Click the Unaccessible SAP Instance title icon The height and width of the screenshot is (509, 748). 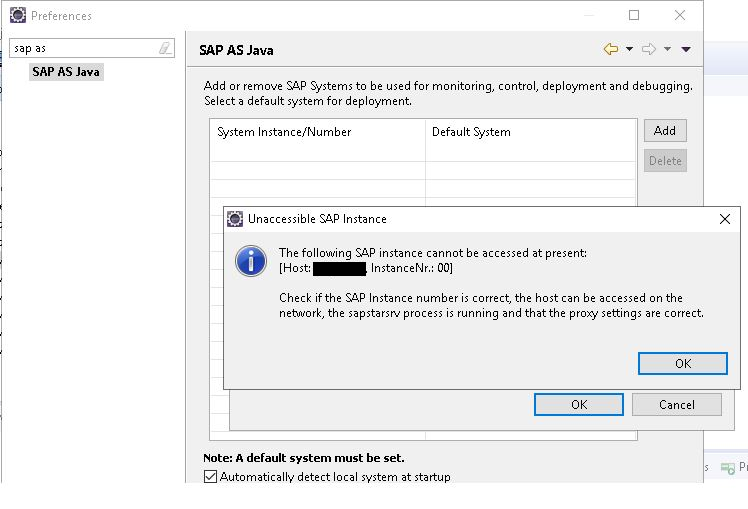coord(235,219)
